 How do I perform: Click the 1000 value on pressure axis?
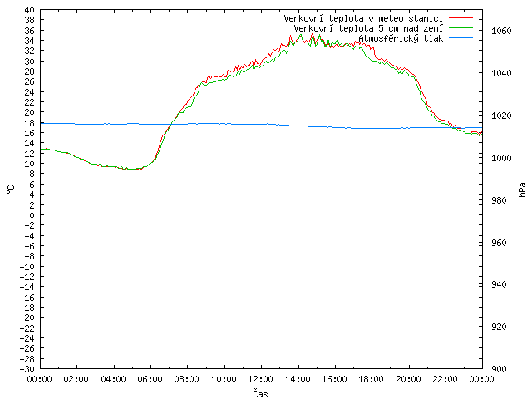point(501,158)
